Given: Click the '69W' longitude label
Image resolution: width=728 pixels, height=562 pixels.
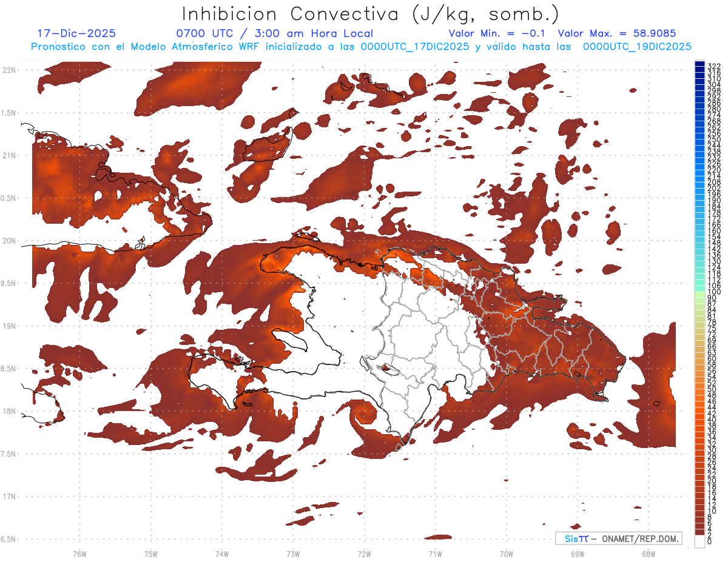Looking at the screenshot, I should (x=578, y=554).
